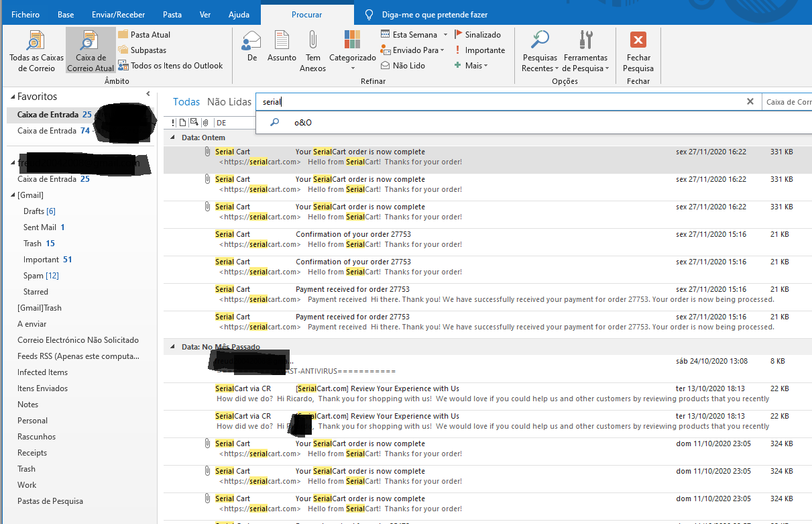Open Sent Mail folder
812x524 pixels.
tap(44, 227)
